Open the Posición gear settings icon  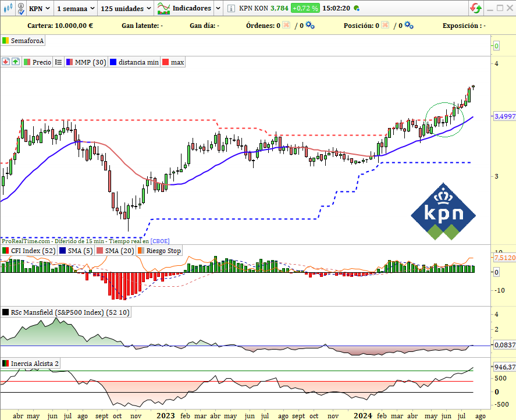point(409,25)
